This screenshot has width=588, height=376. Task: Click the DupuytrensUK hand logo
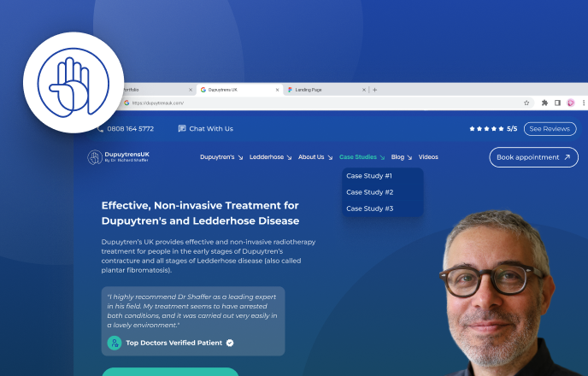point(95,157)
